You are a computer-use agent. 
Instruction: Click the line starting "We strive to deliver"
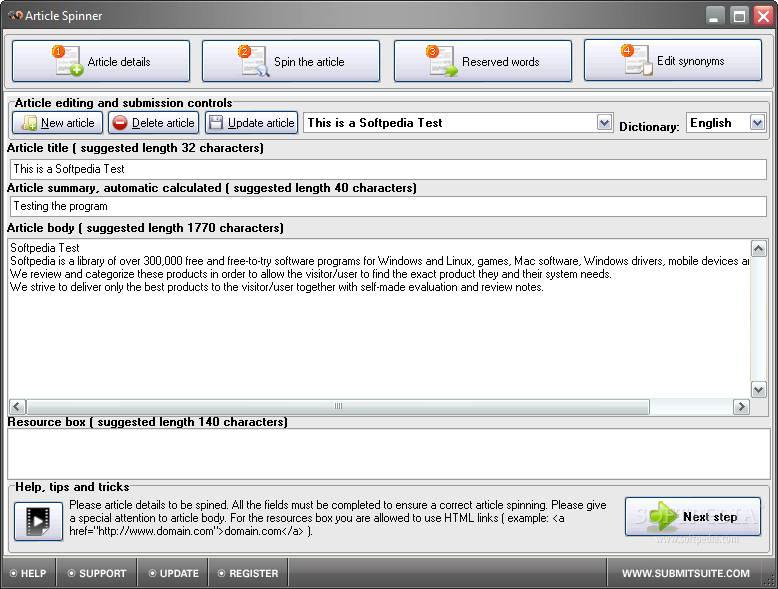pyautogui.click(x=277, y=287)
